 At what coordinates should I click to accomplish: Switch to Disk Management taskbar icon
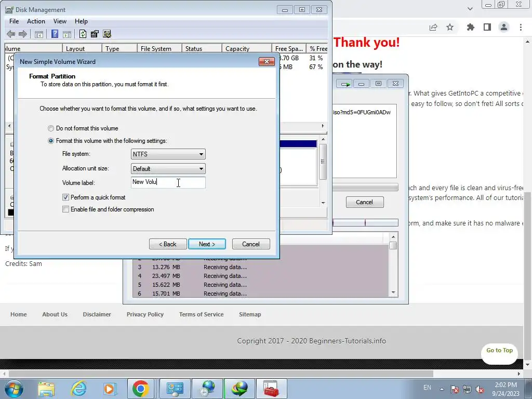[x=175, y=389]
